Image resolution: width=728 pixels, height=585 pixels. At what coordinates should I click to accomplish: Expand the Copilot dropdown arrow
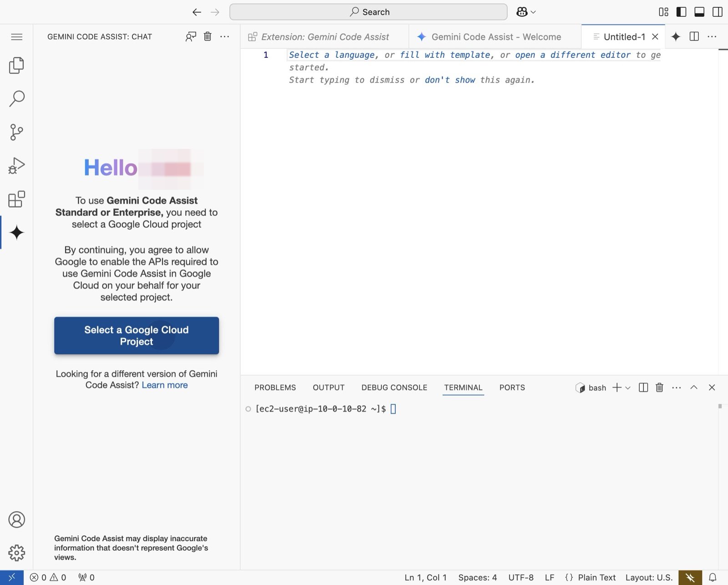(533, 12)
